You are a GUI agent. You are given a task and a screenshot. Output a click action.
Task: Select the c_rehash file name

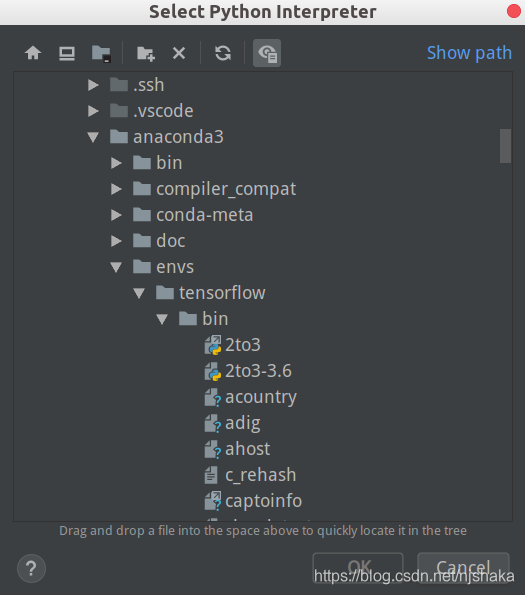point(261,475)
